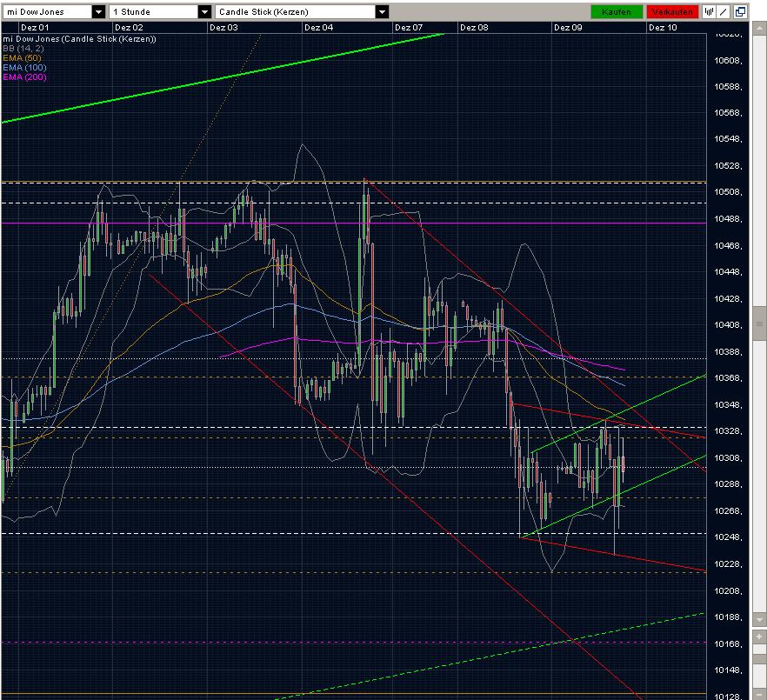Click the dropdown arrow on the timeframe selector

(x=203, y=12)
